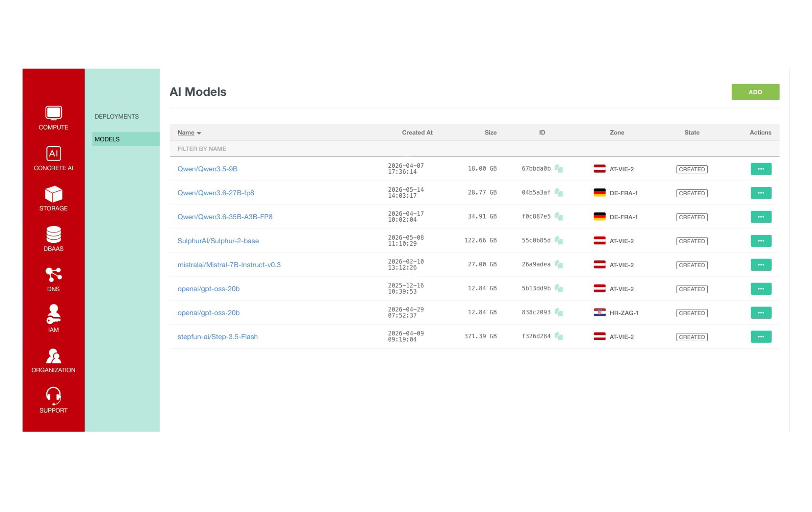Copy ID 55c0b85d to clipboard
Viewport: 812px width, 512px height.
click(x=559, y=240)
